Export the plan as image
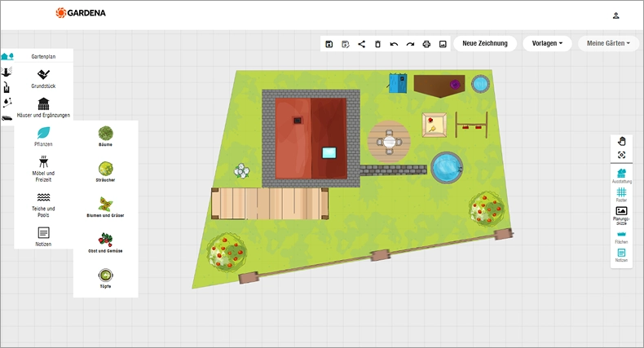Viewport: 644px width, 348px height. [443, 44]
